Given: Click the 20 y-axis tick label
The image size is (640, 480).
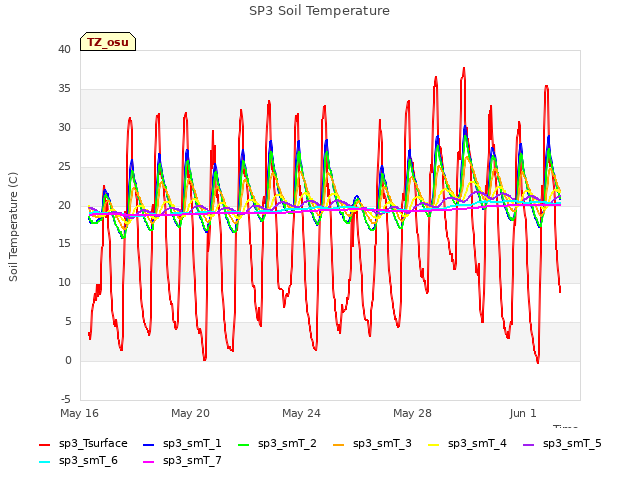Looking at the screenshot, I should [64, 205].
